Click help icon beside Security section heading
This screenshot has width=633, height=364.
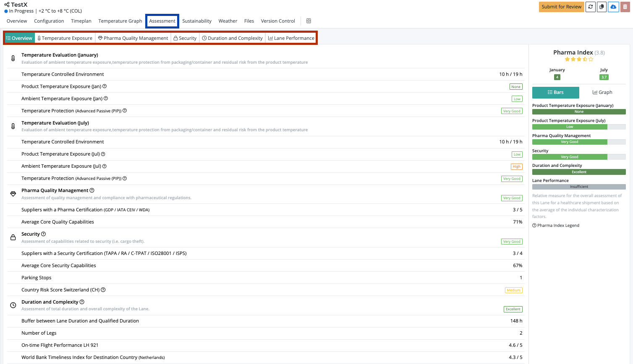pos(44,234)
